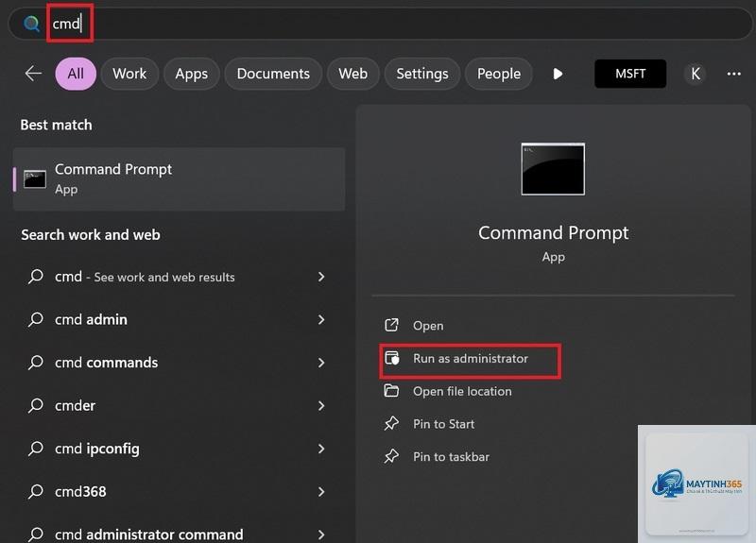Click magnifier icon beside 'cmd admin'

tap(35, 319)
